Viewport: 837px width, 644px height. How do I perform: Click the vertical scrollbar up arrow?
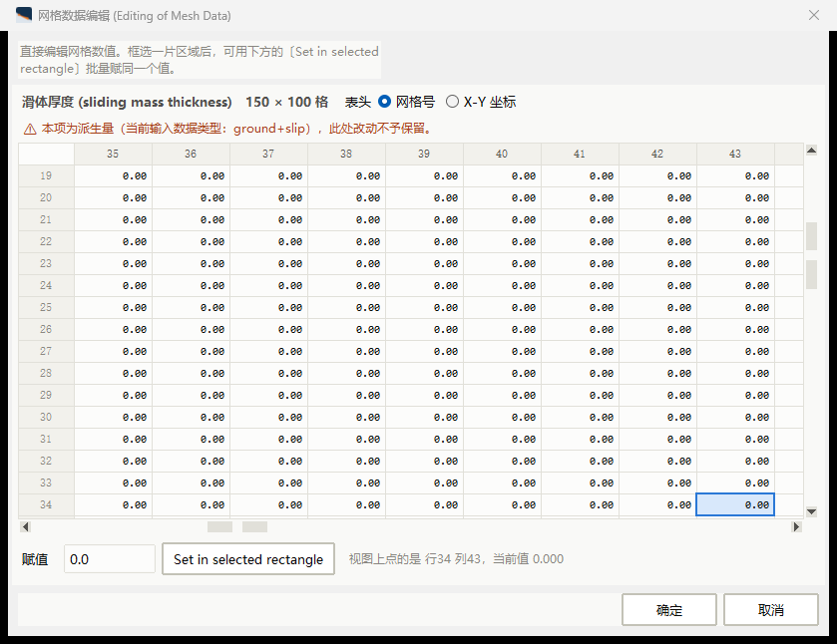811,151
